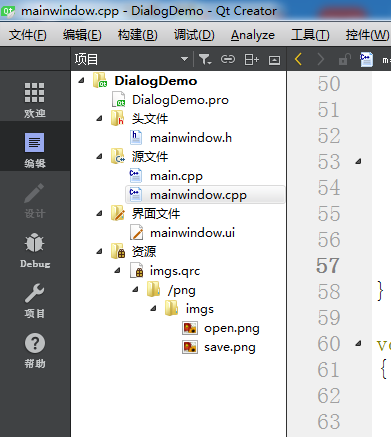
Task: Switch to the Welcome (欢迎) mode
Action: pos(35,100)
